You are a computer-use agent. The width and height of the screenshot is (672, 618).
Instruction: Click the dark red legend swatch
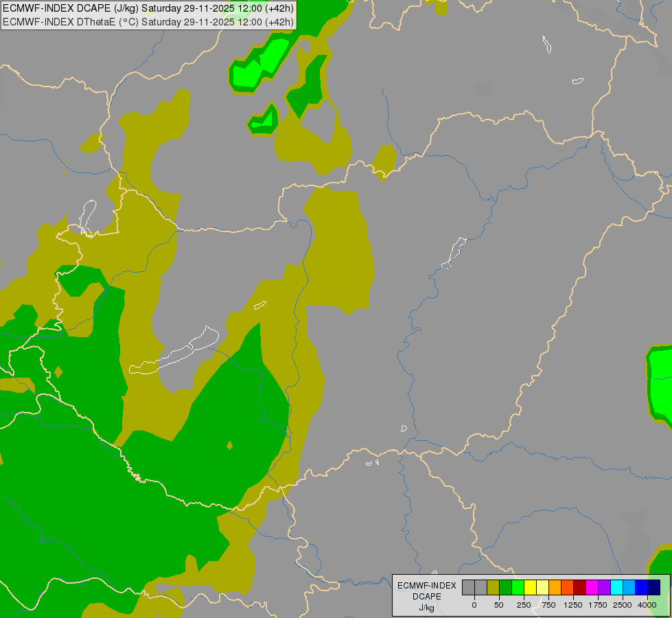[x=580, y=587]
